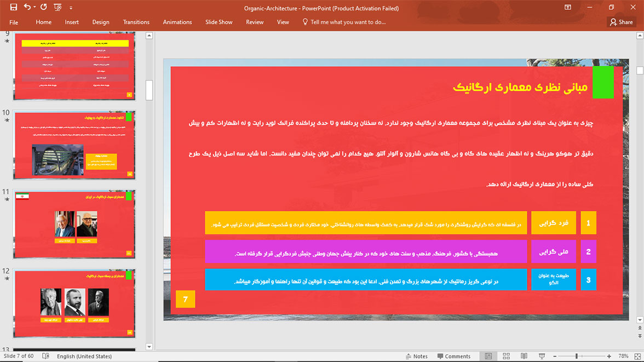Open the View tab
This screenshot has width=644, height=362.
tap(283, 22)
